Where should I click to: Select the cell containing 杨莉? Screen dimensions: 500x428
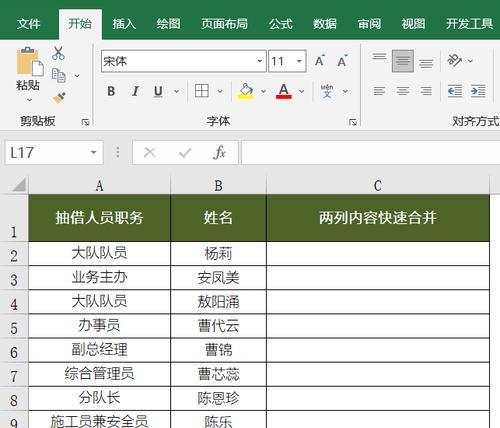pos(218,253)
